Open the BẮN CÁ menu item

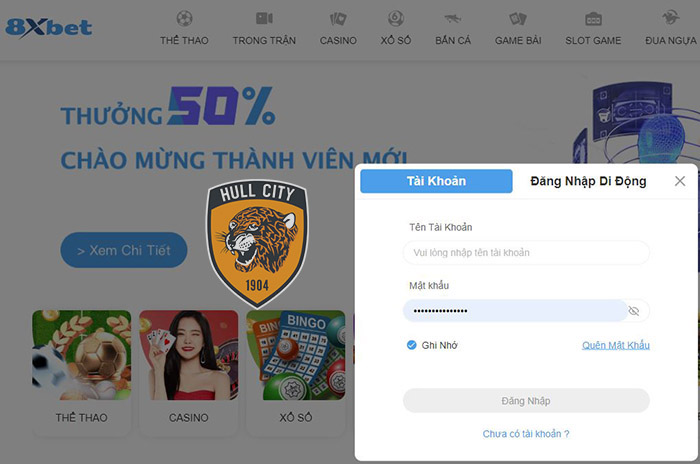pos(453,41)
